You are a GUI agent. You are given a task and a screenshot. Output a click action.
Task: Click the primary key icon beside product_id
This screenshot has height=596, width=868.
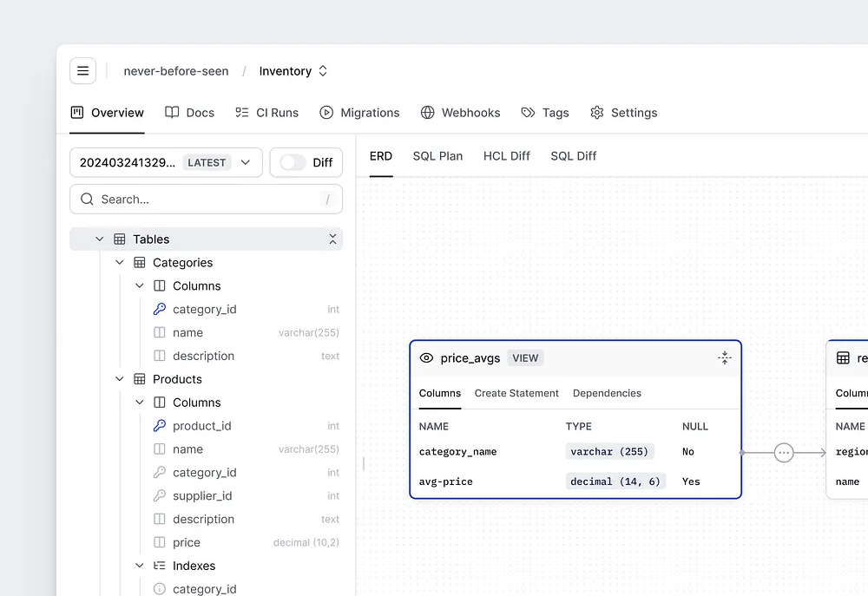pyautogui.click(x=159, y=426)
